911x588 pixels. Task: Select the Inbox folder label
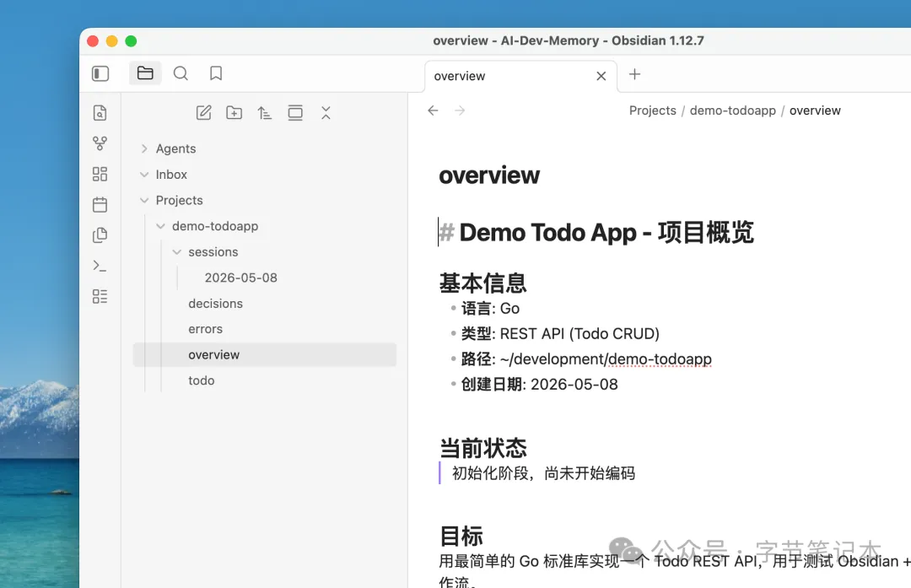tap(171, 175)
